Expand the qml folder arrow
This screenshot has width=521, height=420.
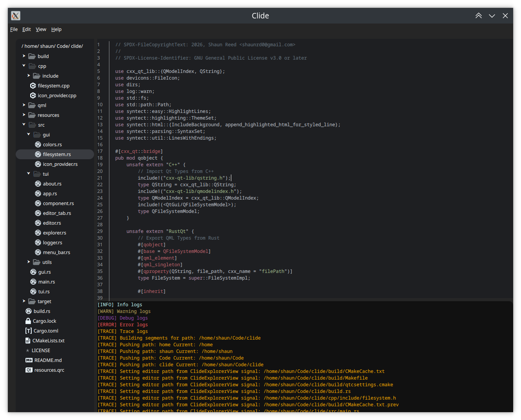24,105
